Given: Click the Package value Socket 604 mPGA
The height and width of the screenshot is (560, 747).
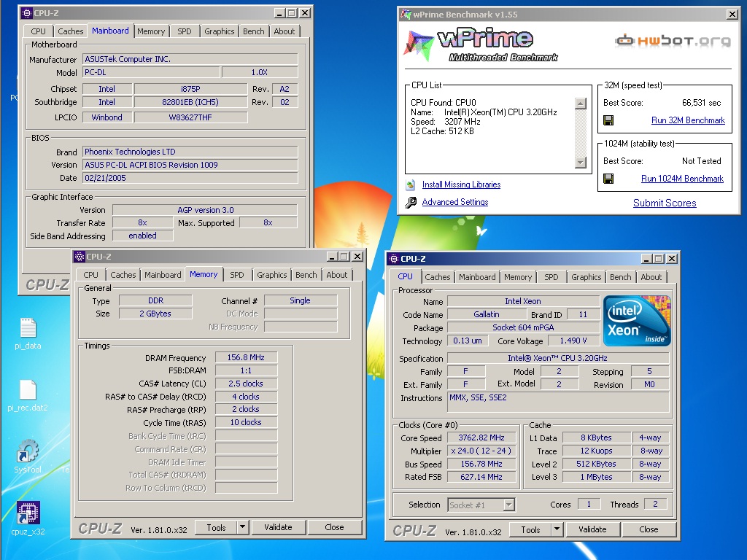Looking at the screenshot, I should tap(523, 327).
